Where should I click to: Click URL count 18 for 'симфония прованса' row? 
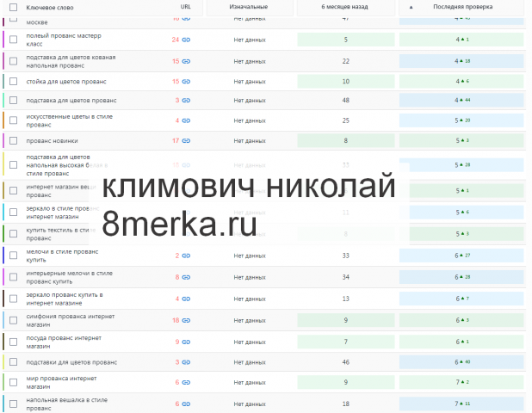coord(176,320)
